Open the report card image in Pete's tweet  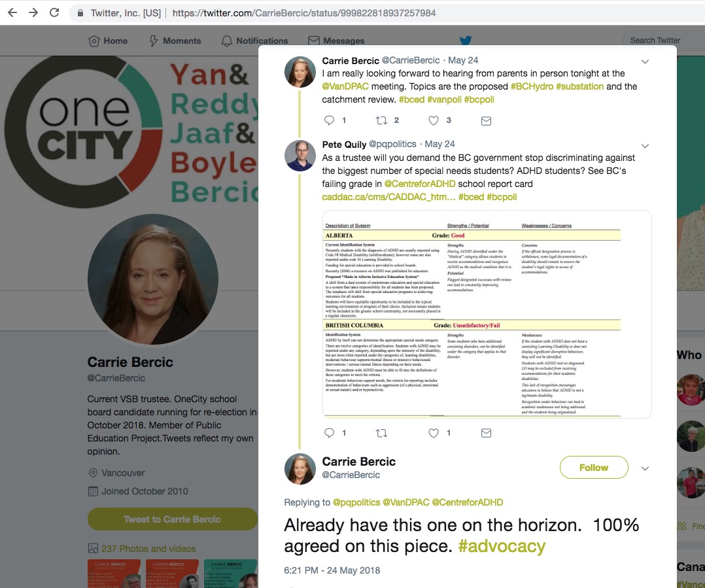tap(487, 314)
